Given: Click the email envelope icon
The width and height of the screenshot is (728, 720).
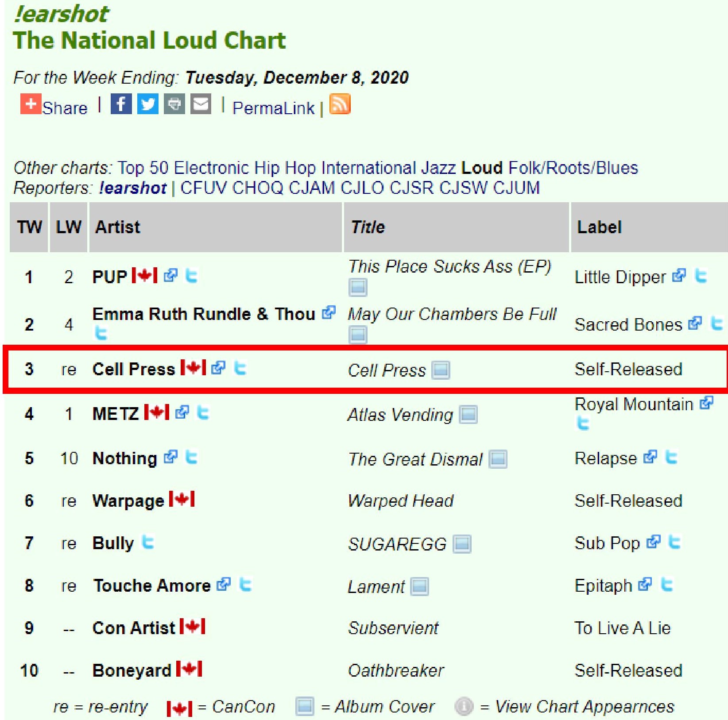Looking at the screenshot, I should [201, 104].
